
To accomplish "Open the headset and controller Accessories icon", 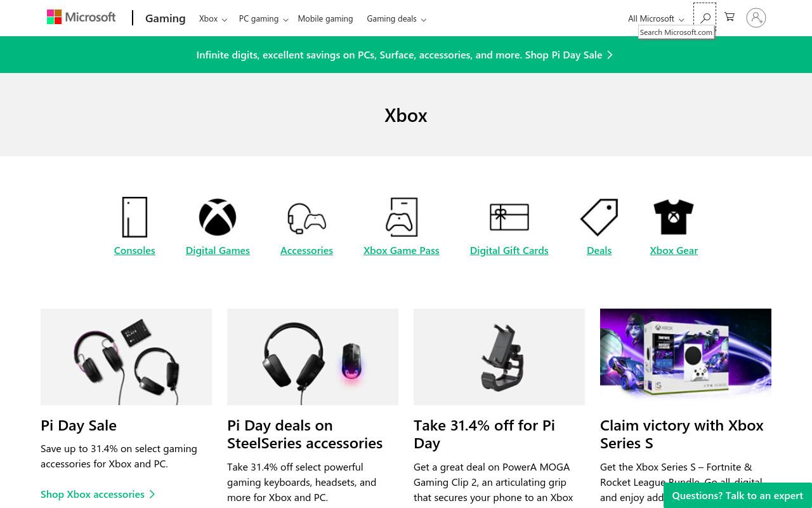I will [x=306, y=218].
